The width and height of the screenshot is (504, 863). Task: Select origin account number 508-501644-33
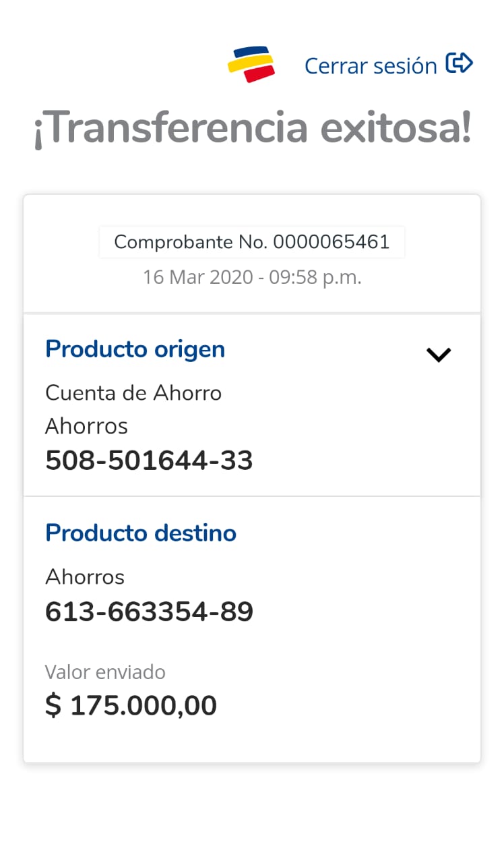149,460
